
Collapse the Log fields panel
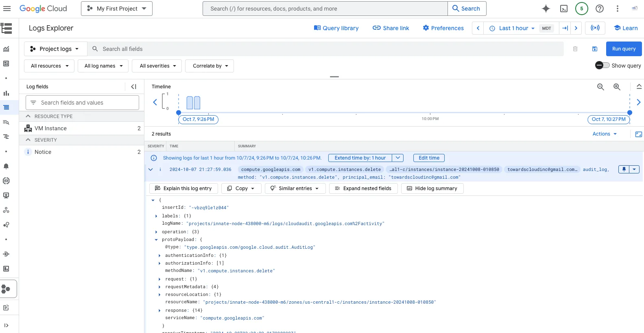(133, 87)
